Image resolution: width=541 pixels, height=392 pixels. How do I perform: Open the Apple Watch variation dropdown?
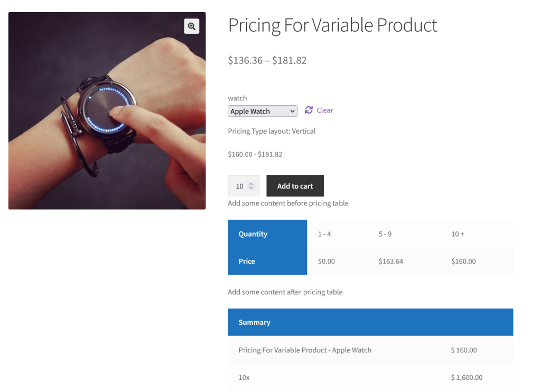tap(263, 111)
